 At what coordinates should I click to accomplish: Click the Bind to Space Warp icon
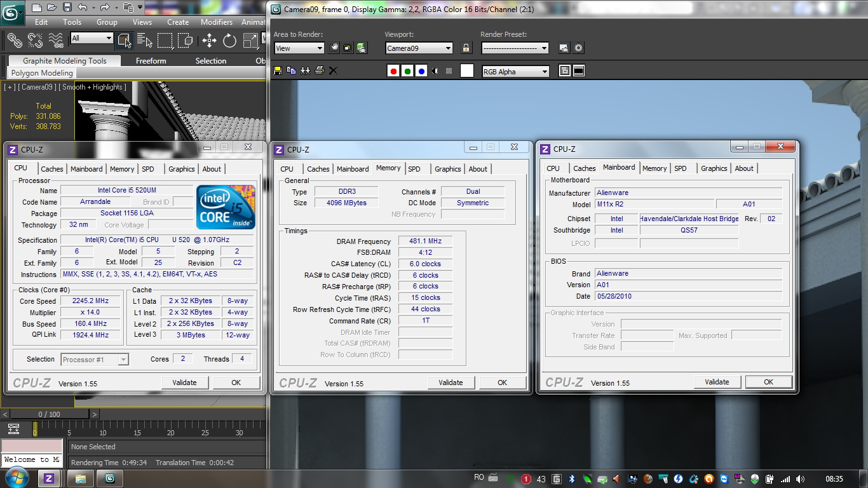coord(56,41)
